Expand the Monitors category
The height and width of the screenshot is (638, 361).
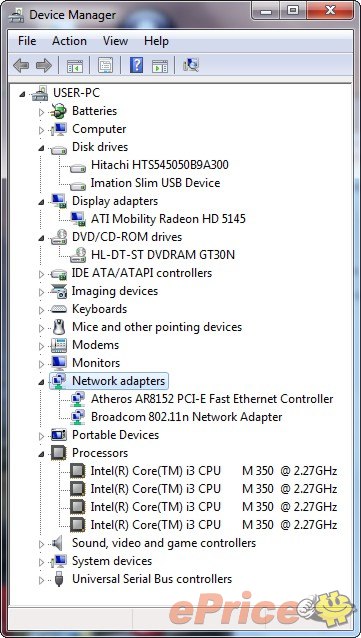(41, 364)
